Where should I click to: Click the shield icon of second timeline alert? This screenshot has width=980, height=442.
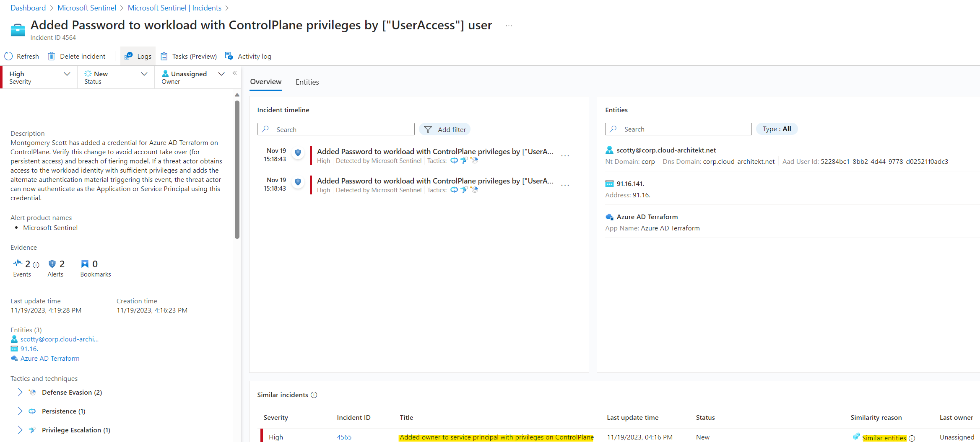point(298,182)
